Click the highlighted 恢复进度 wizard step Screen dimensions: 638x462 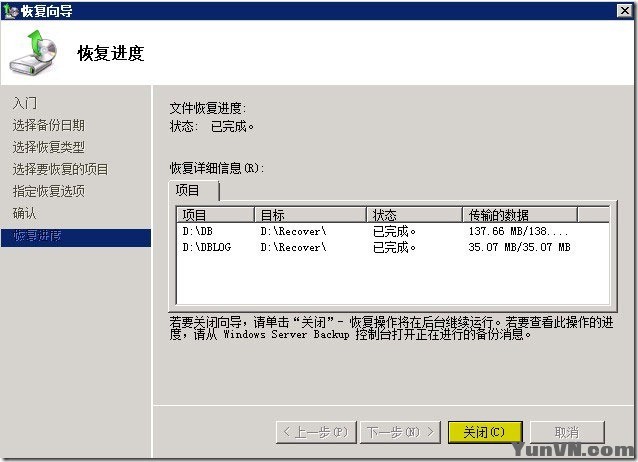point(76,237)
